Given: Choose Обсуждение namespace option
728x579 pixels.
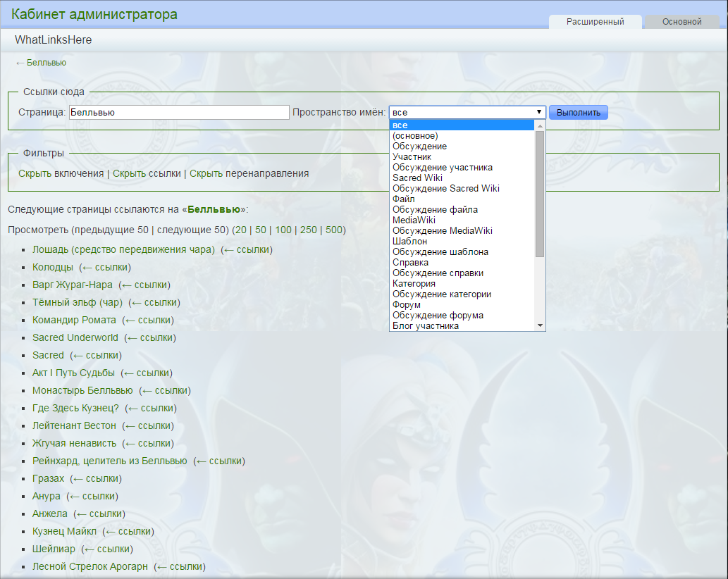Looking at the screenshot, I should coord(462,146).
